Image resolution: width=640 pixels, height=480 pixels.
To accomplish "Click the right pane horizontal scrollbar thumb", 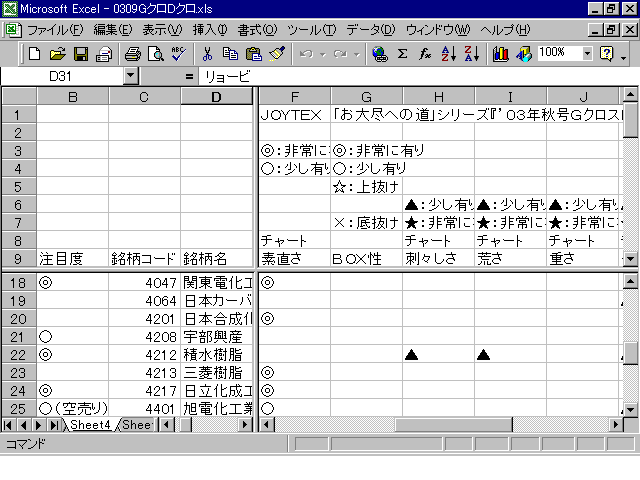I will pos(453,425).
